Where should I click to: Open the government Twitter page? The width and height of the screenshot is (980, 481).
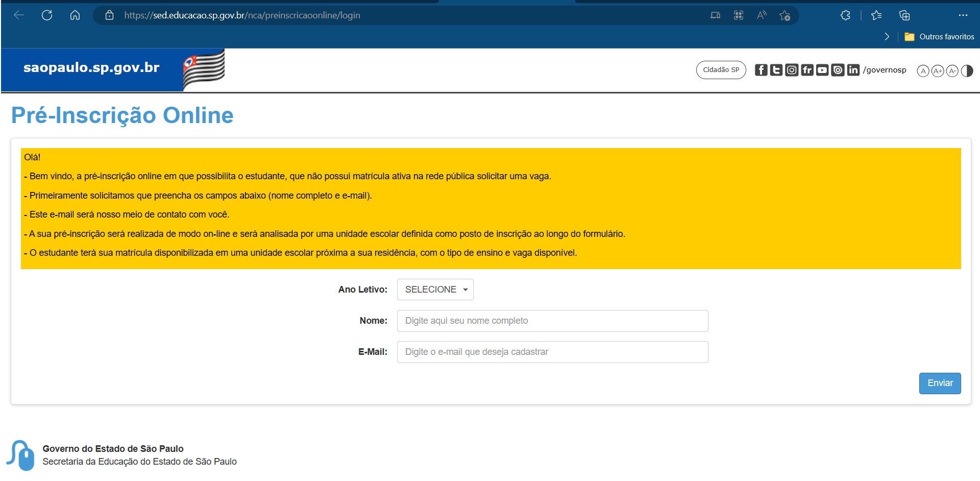776,70
